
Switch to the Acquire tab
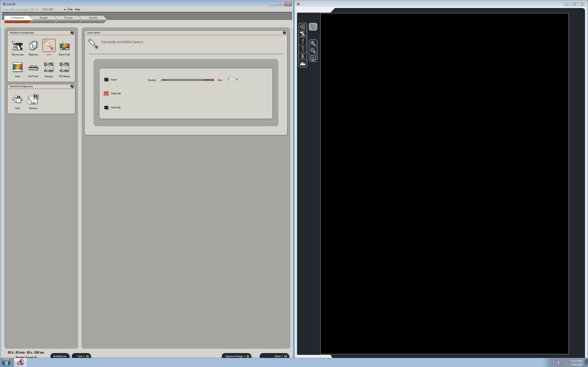click(x=43, y=18)
